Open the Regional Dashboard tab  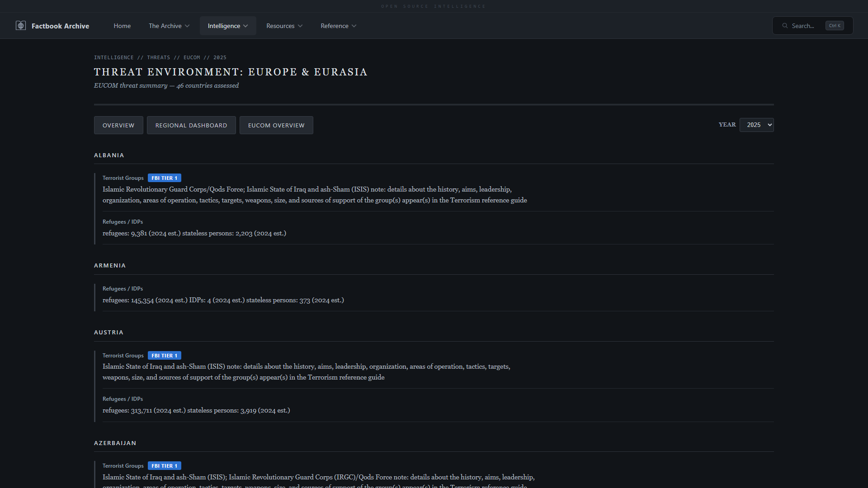(x=191, y=125)
